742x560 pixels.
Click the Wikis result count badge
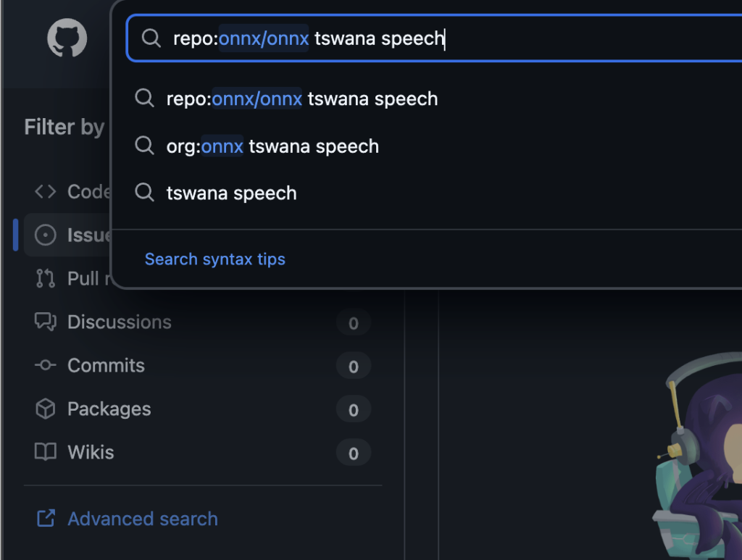coord(354,454)
